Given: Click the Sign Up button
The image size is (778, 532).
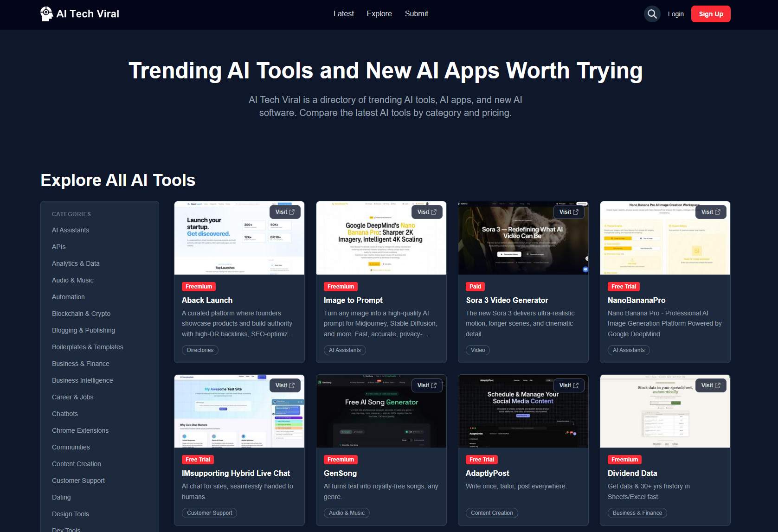Looking at the screenshot, I should coord(710,14).
